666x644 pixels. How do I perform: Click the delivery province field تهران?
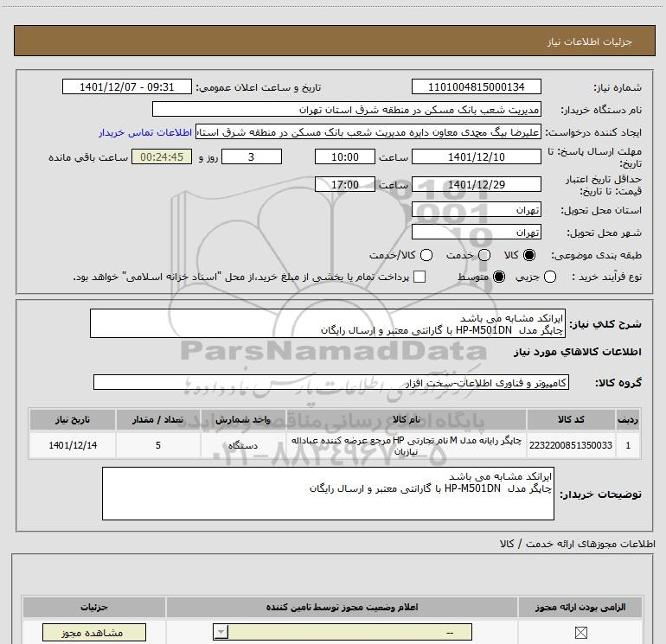[476, 210]
